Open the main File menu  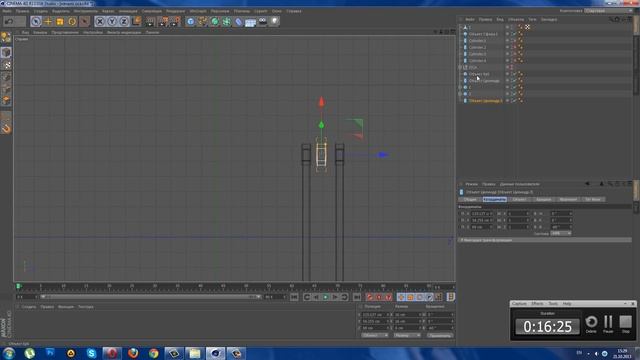[x=7, y=11]
